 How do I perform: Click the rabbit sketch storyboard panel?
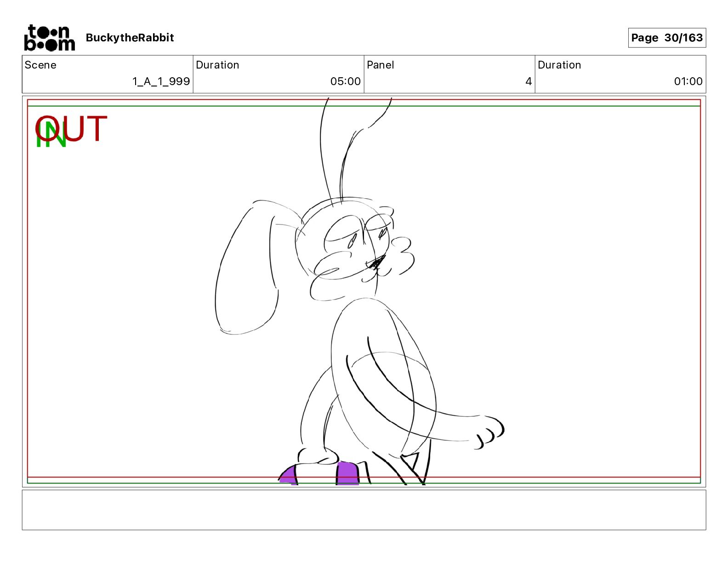tap(364, 292)
